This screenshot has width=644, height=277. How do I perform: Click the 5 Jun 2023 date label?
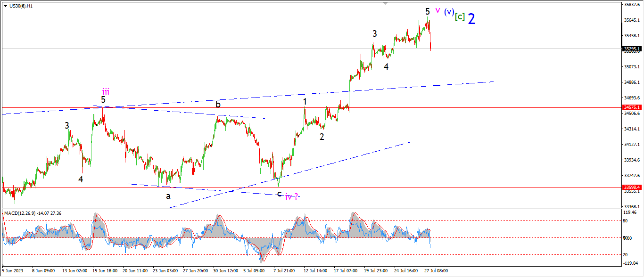tap(12, 271)
